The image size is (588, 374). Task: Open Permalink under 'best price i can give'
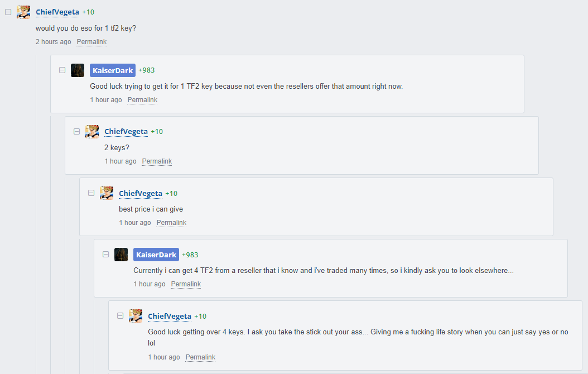171,223
